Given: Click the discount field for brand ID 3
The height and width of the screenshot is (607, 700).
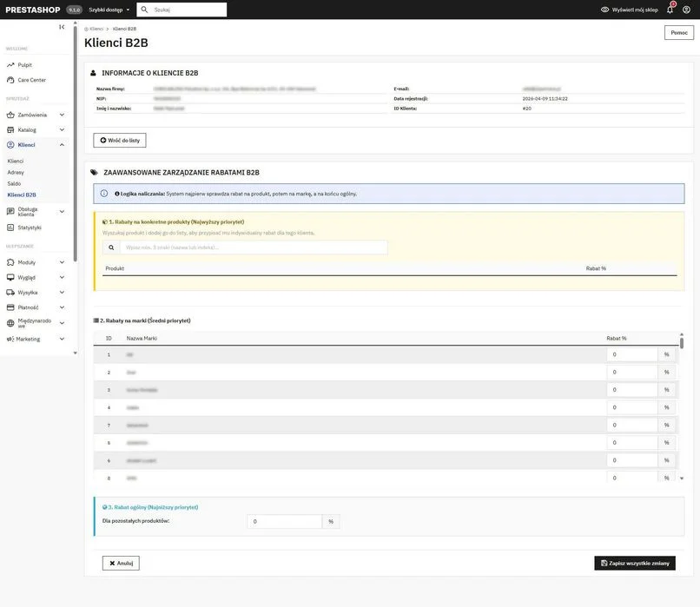Looking at the screenshot, I should point(631,390).
